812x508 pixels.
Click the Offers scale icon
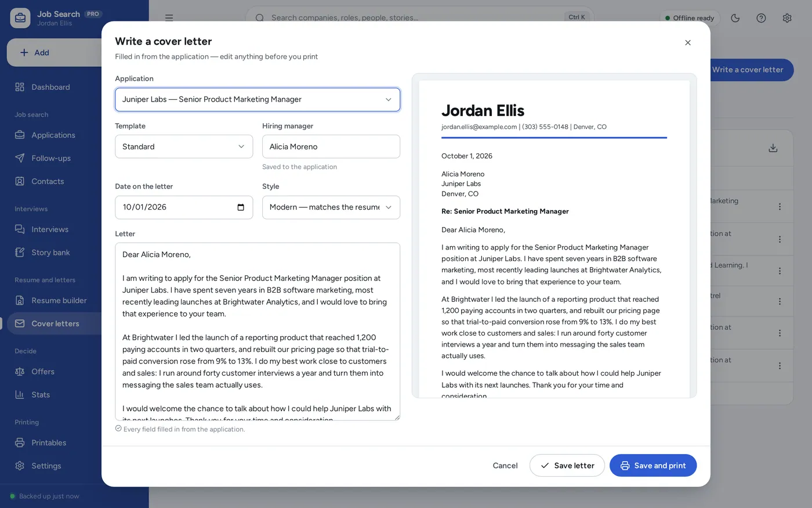20,372
